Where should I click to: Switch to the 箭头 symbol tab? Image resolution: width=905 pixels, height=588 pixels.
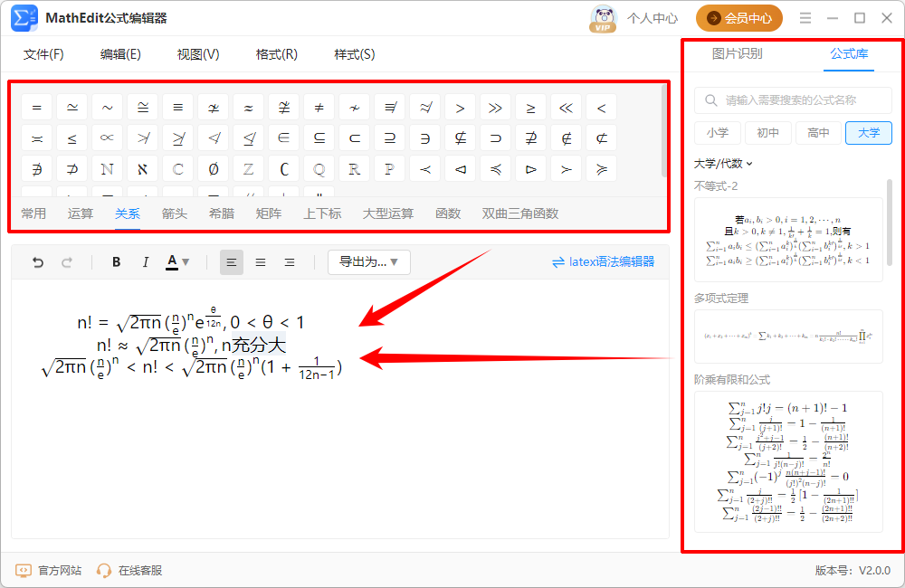[175, 213]
